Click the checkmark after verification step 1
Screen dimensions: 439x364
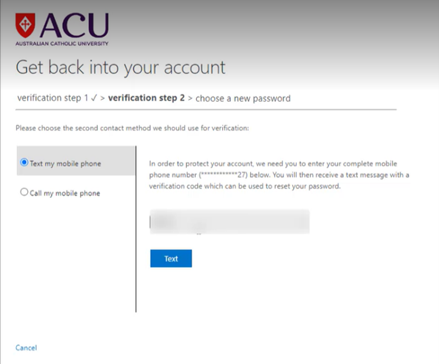tap(94, 98)
